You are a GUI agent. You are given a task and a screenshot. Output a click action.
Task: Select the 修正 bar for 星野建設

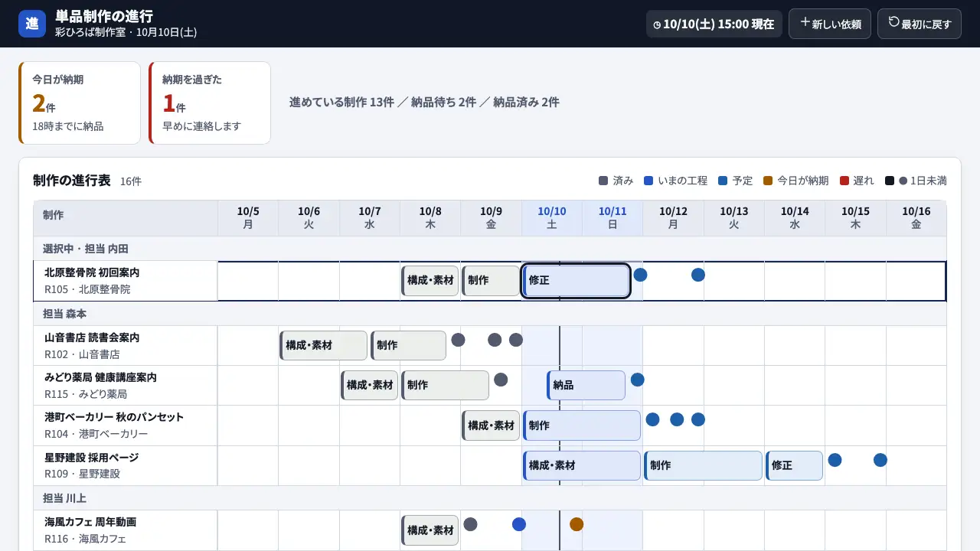794,465
